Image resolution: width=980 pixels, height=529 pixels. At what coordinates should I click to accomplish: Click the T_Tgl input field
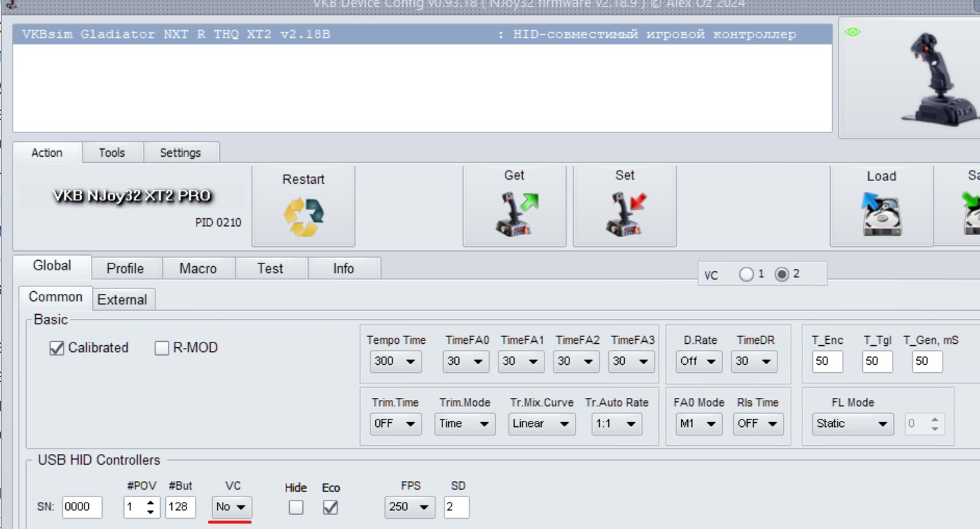coord(877,361)
